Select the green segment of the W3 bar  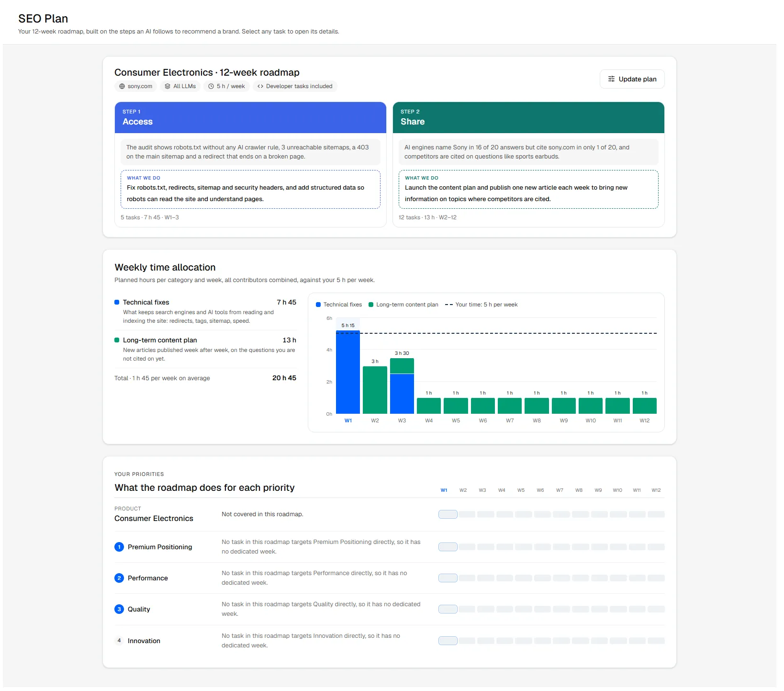pos(402,366)
